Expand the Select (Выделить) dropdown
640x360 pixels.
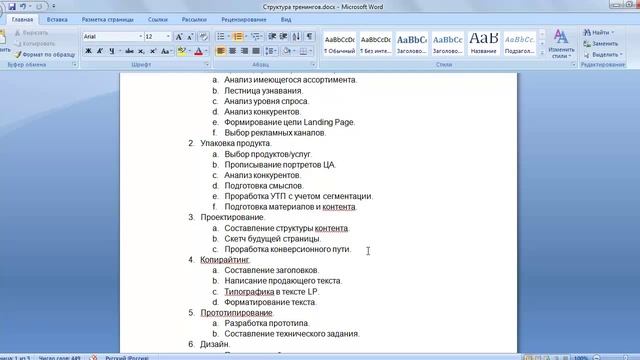(621, 54)
